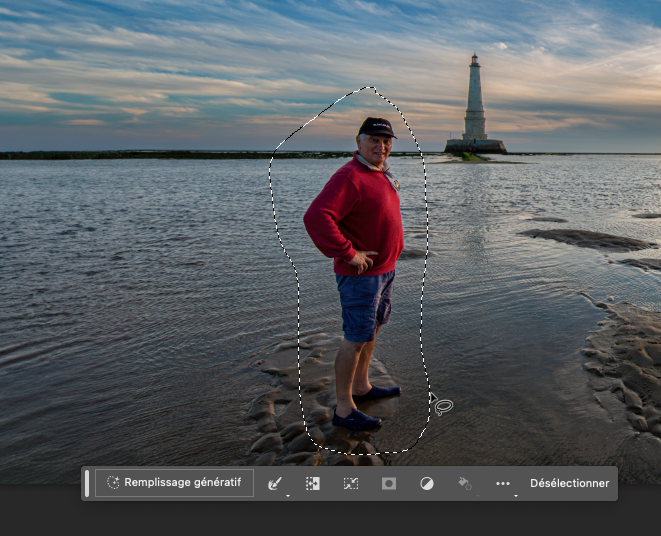Screen dimensions: 661x536
Task: Expand the modify selection dropdown arrow
Action: pyautogui.click(x=288, y=496)
